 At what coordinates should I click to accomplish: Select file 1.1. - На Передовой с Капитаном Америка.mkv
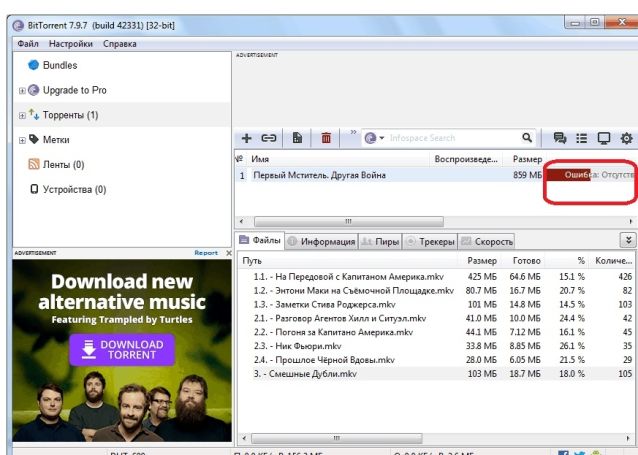[348, 277]
